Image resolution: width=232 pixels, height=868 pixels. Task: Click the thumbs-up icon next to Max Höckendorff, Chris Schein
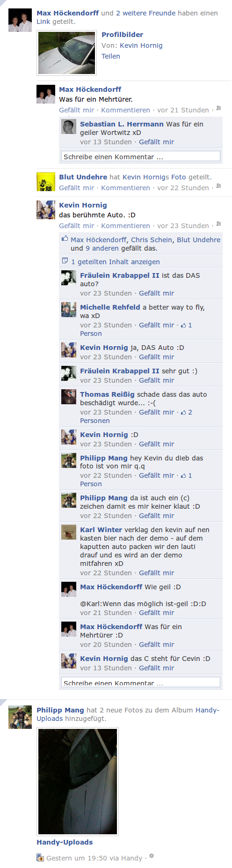pyautogui.click(x=65, y=238)
